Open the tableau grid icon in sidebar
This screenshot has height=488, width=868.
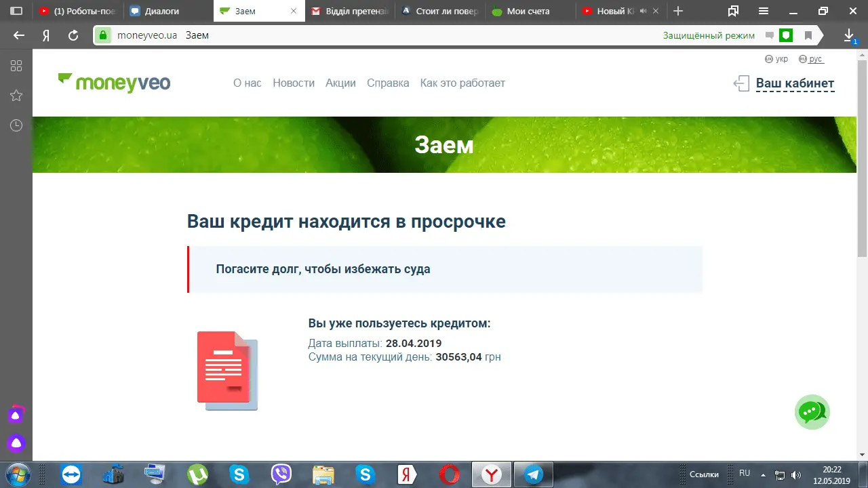click(x=16, y=66)
